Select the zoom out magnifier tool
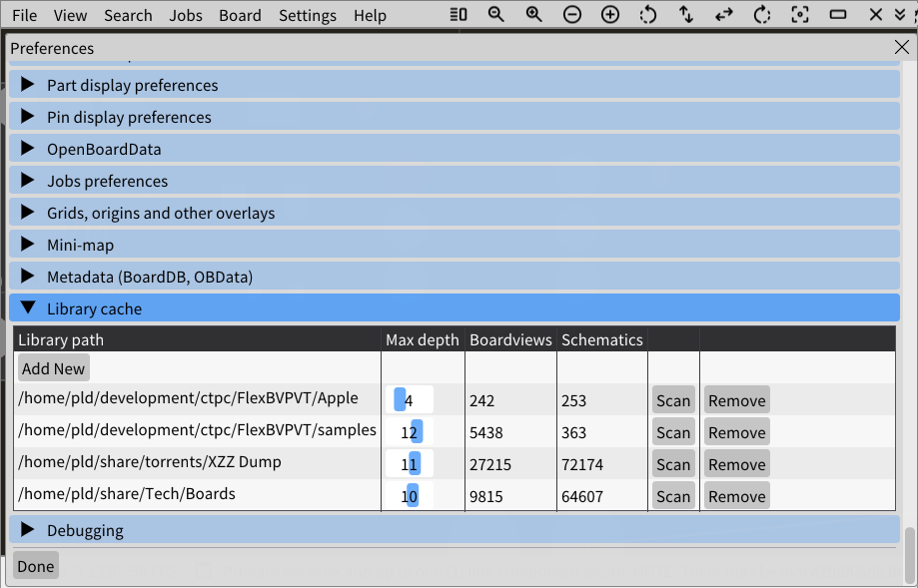This screenshot has height=588, width=918. point(496,15)
